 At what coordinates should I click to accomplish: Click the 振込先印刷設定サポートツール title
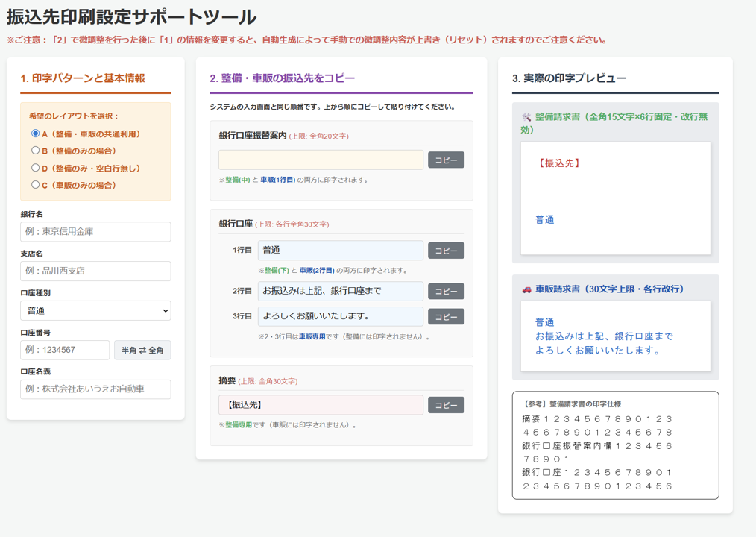point(132,17)
